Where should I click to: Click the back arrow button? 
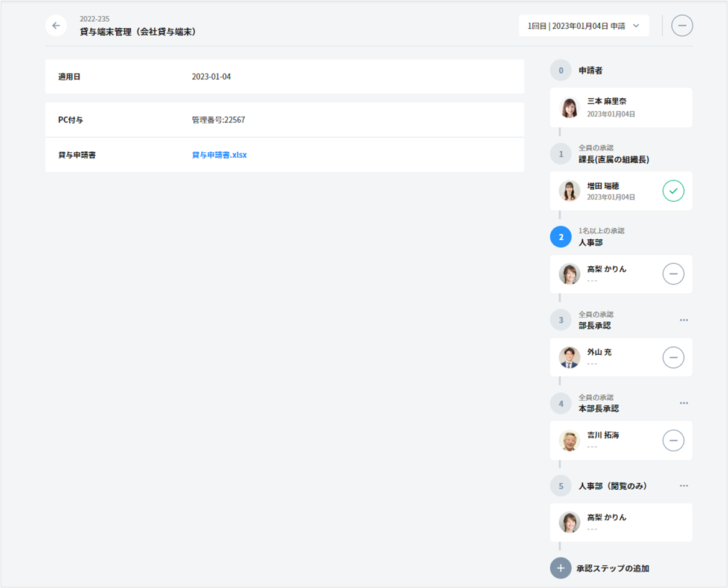pyautogui.click(x=56, y=26)
